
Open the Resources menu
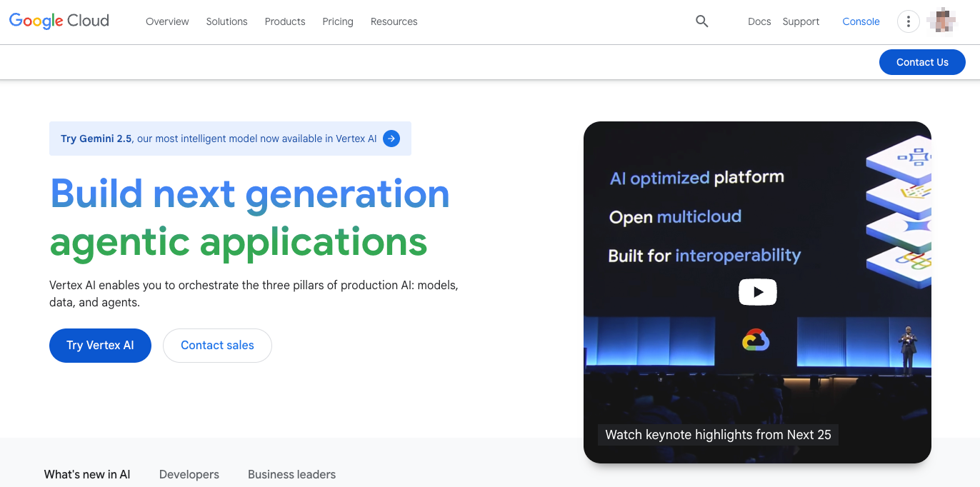[x=394, y=21]
